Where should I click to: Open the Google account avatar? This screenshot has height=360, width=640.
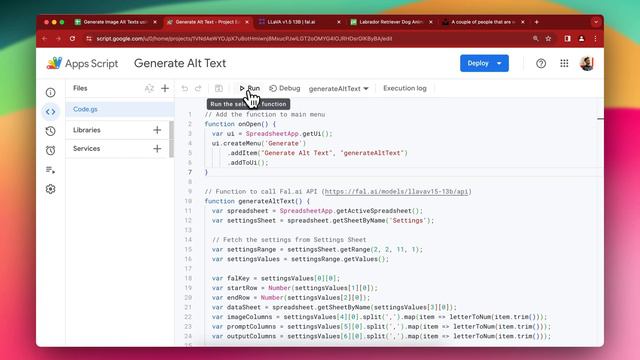coord(587,63)
